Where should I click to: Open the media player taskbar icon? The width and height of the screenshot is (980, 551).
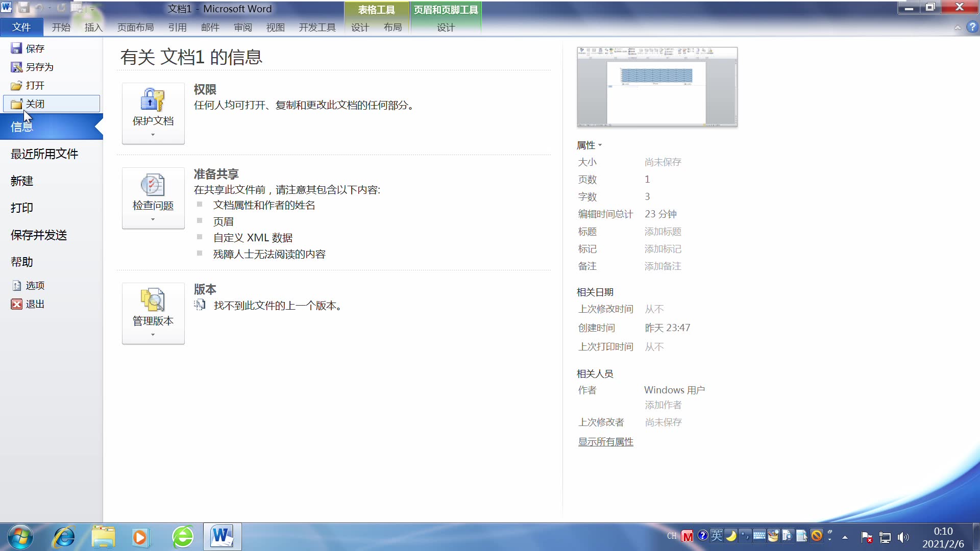tap(140, 537)
